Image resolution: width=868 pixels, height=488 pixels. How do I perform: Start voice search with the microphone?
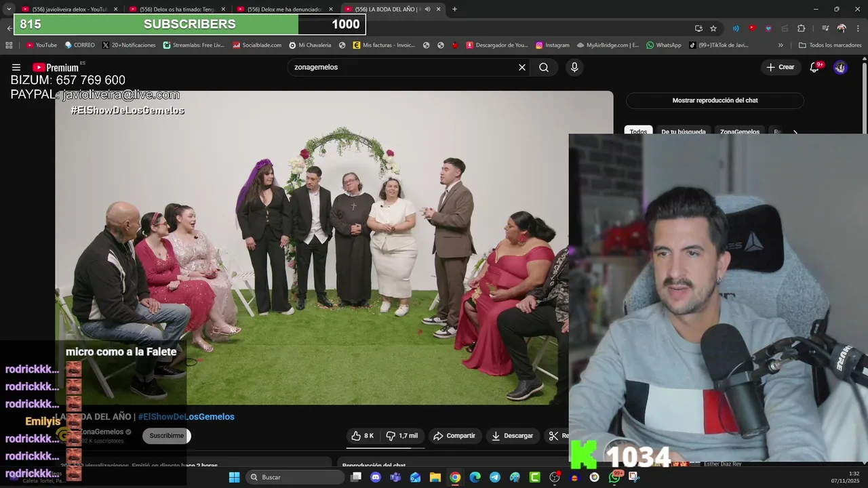574,67
